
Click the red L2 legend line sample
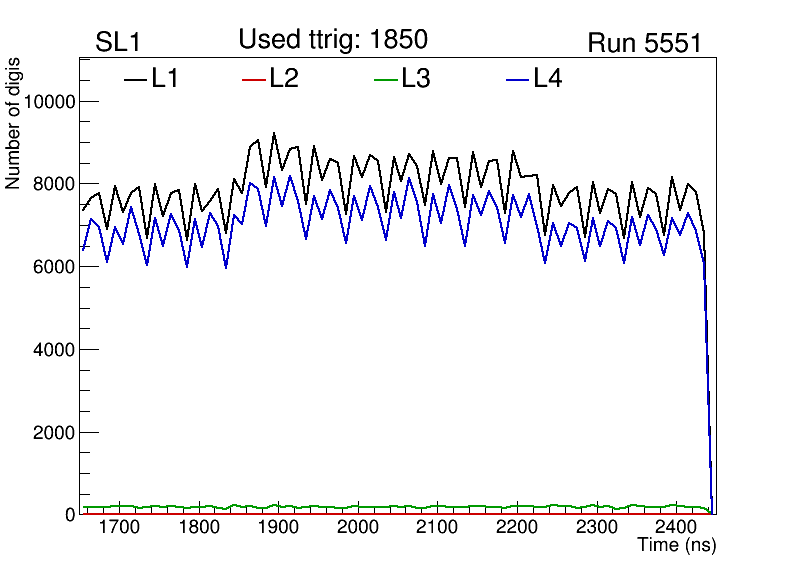254,79
